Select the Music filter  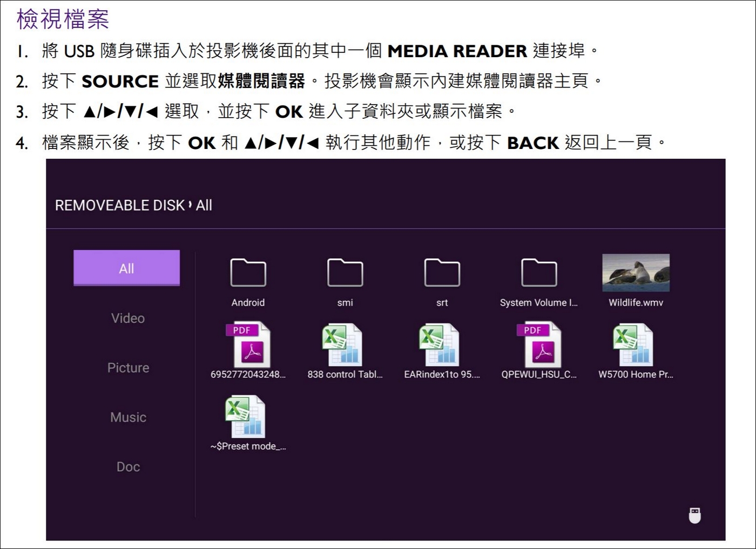point(127,417)
